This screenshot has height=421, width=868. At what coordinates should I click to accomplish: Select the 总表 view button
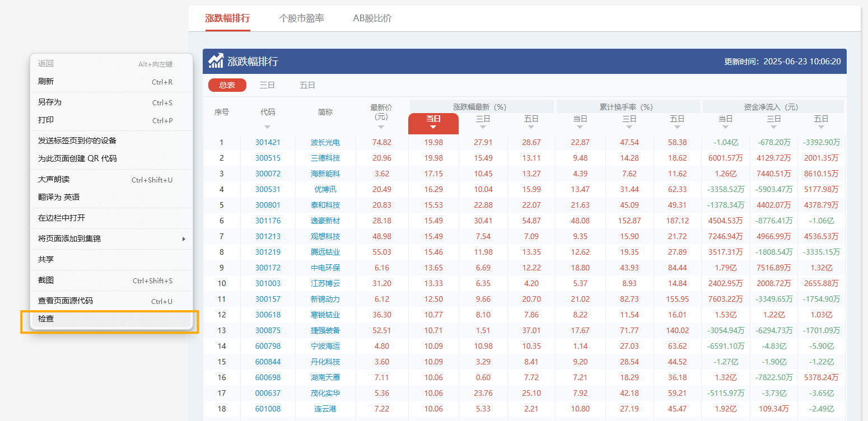pyautogui.click(x=227, y=85)
